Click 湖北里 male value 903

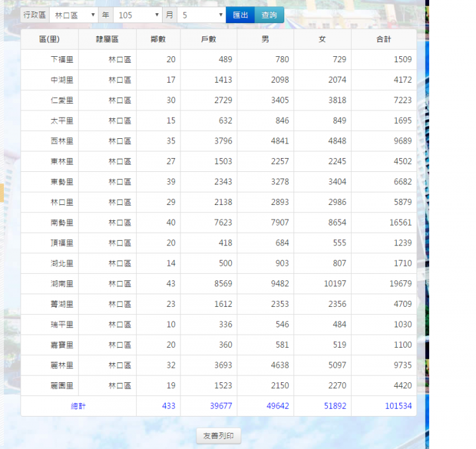(282, 263)
